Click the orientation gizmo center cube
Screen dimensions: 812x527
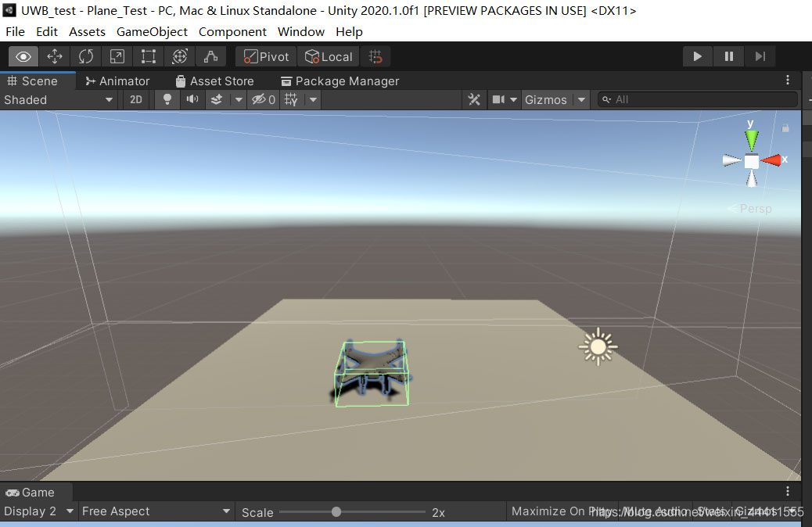(x=752, y=162)
